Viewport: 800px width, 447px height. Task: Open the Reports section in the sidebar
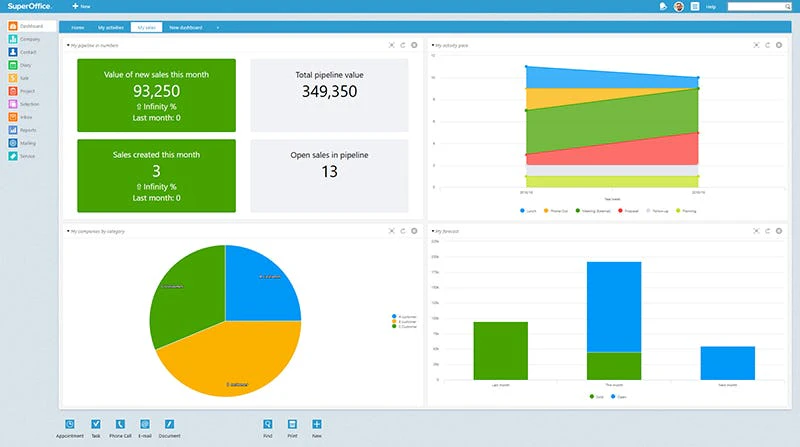[x=22, y=130]
